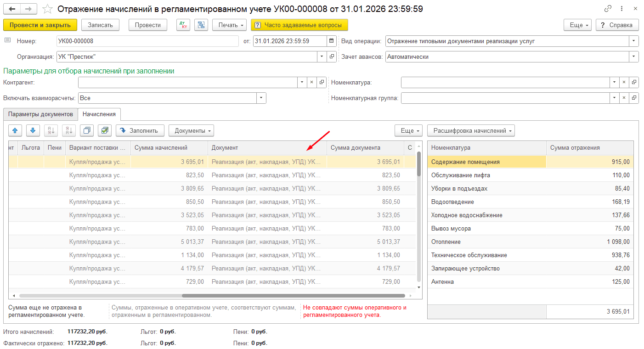644x349 pixels.
Task: Click the copy-rows icon in table toolbar
Action: pyautogui.click(x=87, y=131)
